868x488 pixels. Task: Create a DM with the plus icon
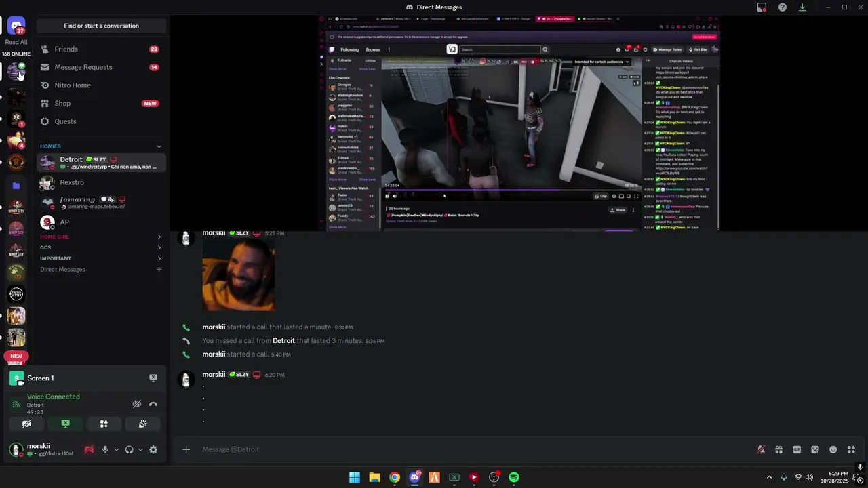(x=159, y=270)
